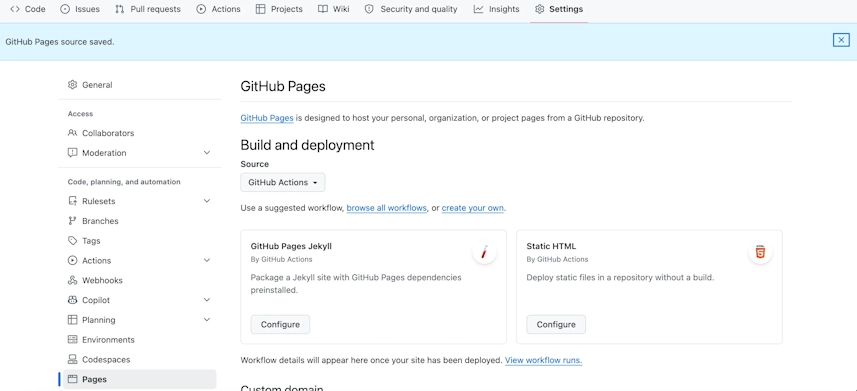This screenshot has width=857, height=391.
Task: Click the Pages browser icon in sidebar
Action: (72, 379)
